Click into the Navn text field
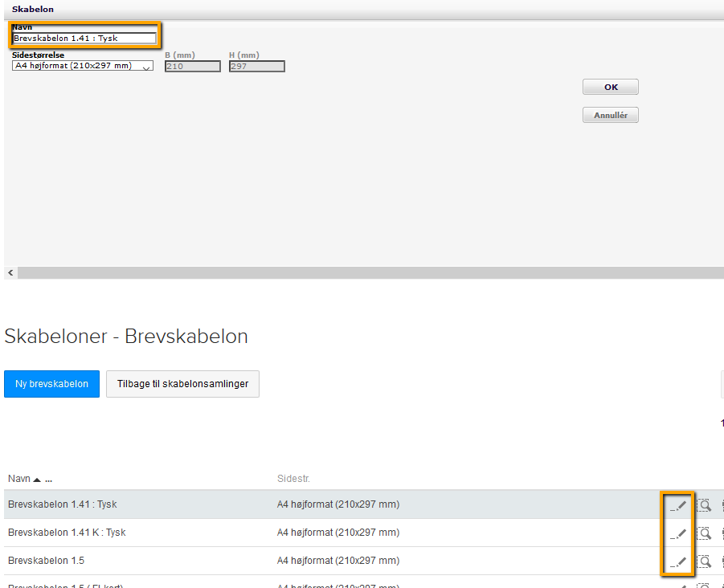 pos(84,38)
